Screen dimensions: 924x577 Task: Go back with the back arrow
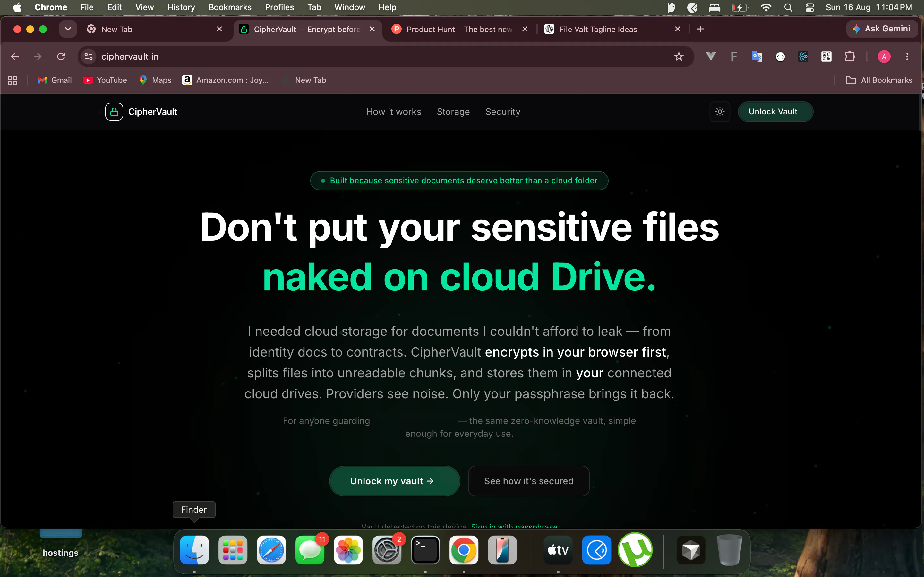(14, 56)
